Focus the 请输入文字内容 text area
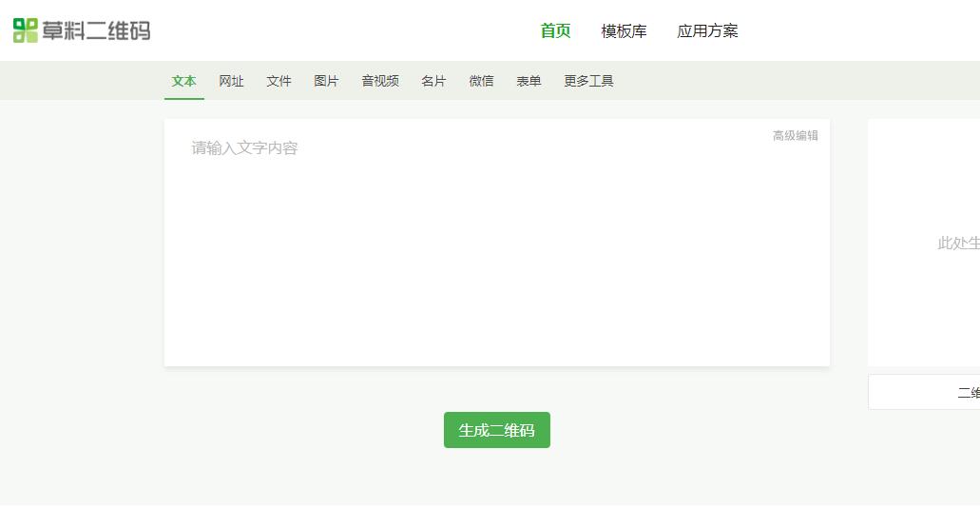Screen dimensions: 980x508 click(x=497, y=243)
